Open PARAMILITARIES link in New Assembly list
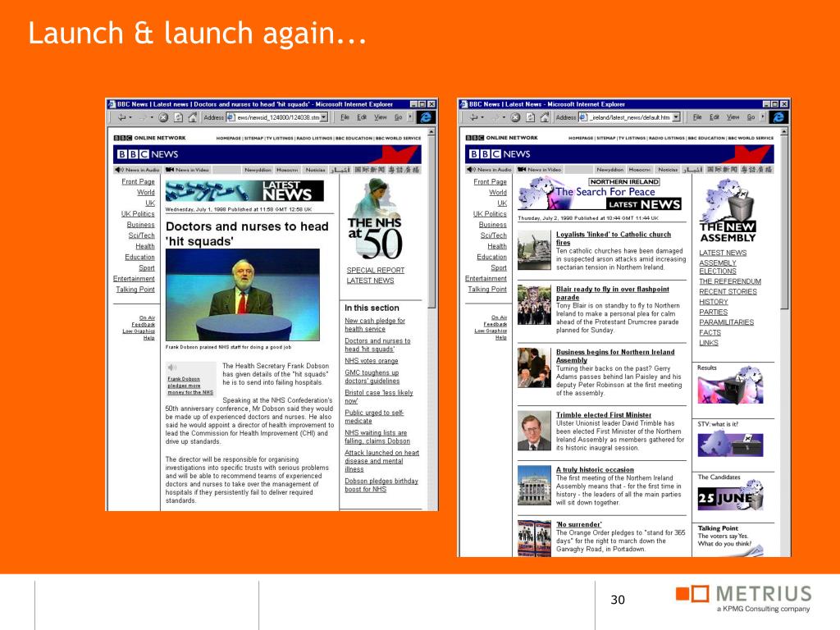 tap(727, 322)
